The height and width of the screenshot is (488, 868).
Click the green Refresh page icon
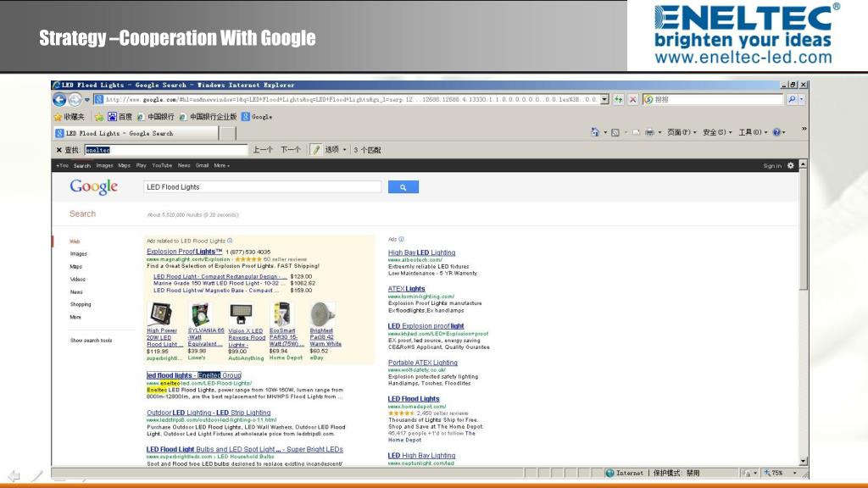tap(618, 100)
